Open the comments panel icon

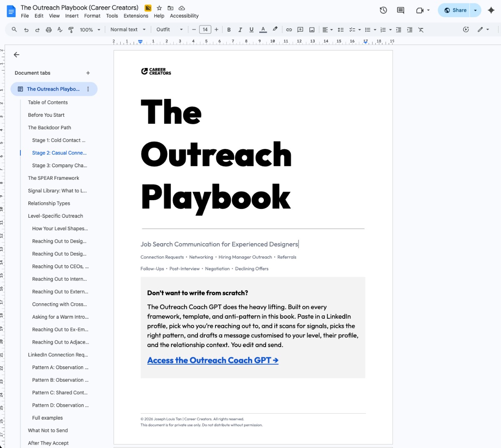[x=400, y=10]
